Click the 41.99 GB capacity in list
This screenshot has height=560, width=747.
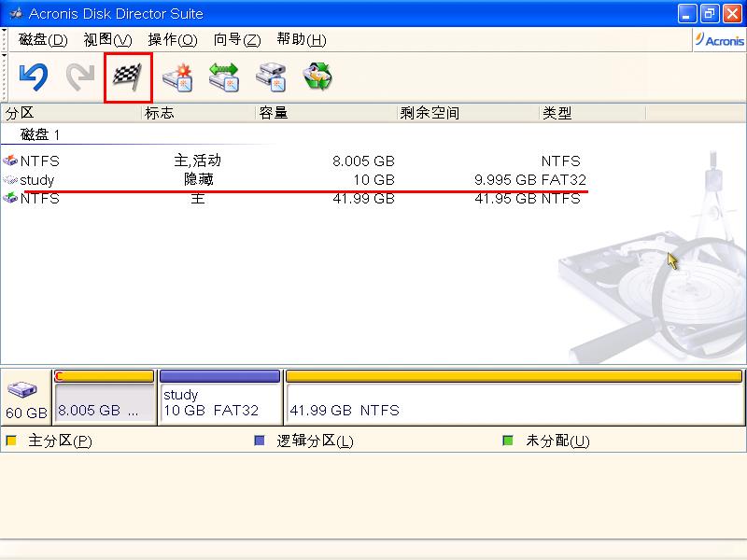(363, 198)
